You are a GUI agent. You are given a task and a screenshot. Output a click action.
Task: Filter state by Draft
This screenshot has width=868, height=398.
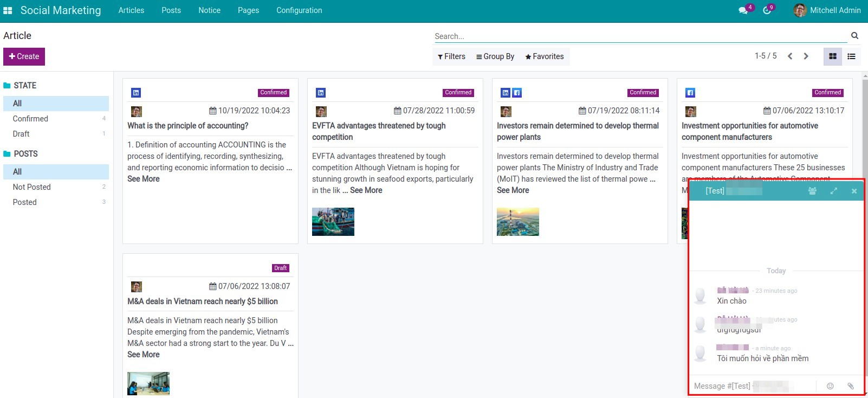coord(56,134)
